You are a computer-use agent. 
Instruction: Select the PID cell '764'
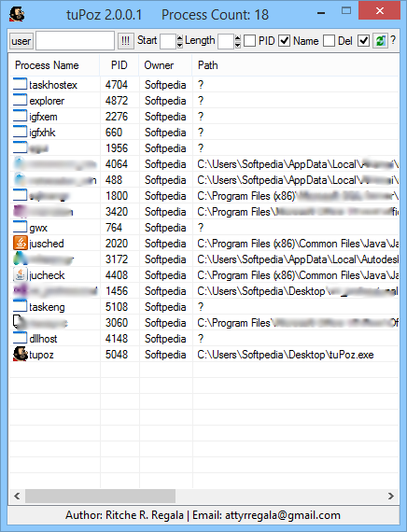click(114, 228)
